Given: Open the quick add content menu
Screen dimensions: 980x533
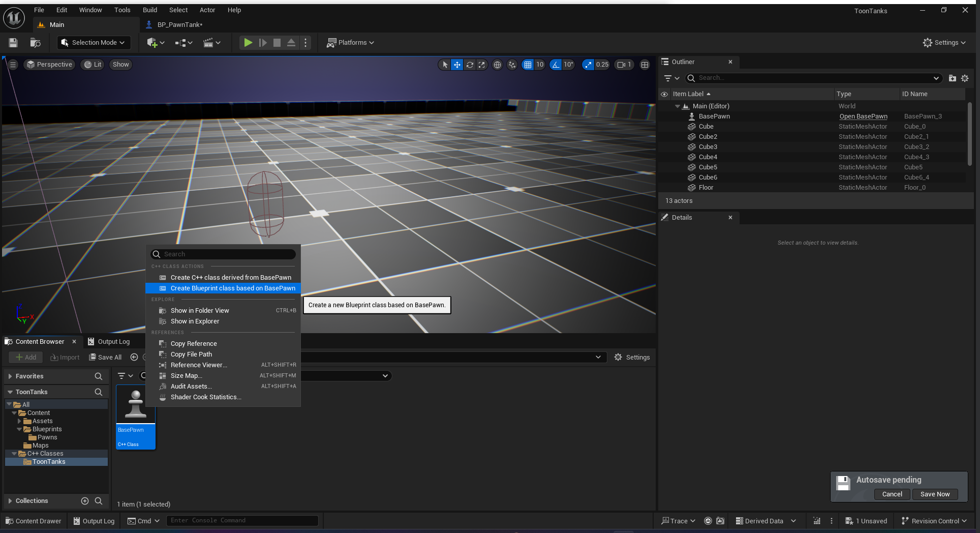Looking at the screenshot, I should 156,43.
